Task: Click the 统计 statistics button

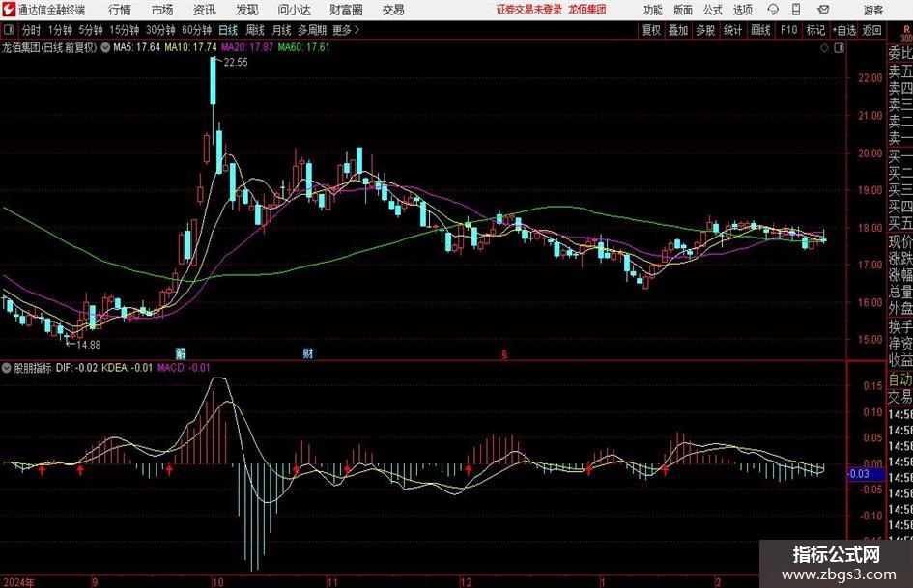Action: click(x=732, y=30)
